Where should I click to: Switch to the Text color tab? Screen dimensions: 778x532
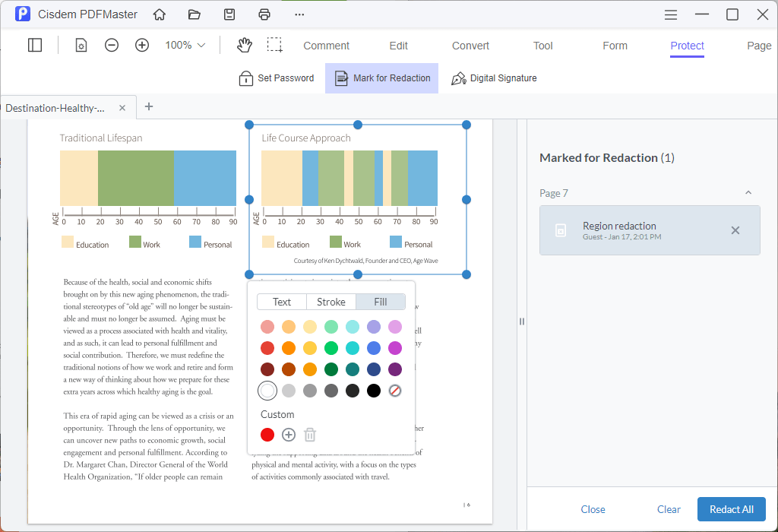(281, 302)
